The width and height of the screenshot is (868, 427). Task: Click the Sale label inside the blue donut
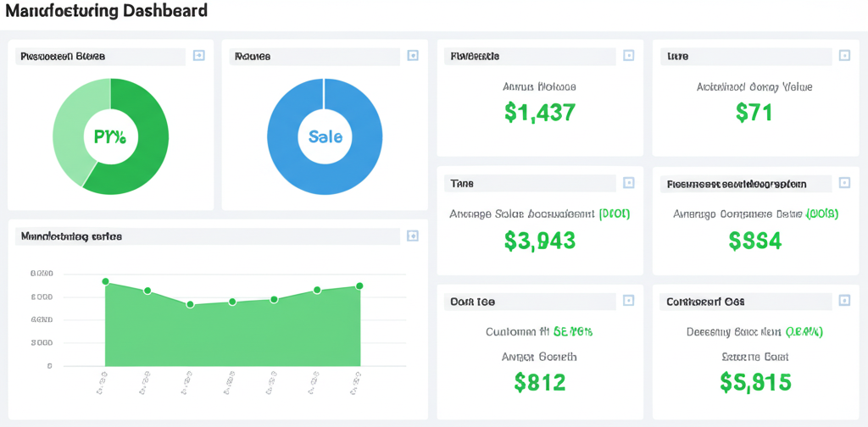tap(325, 136)
